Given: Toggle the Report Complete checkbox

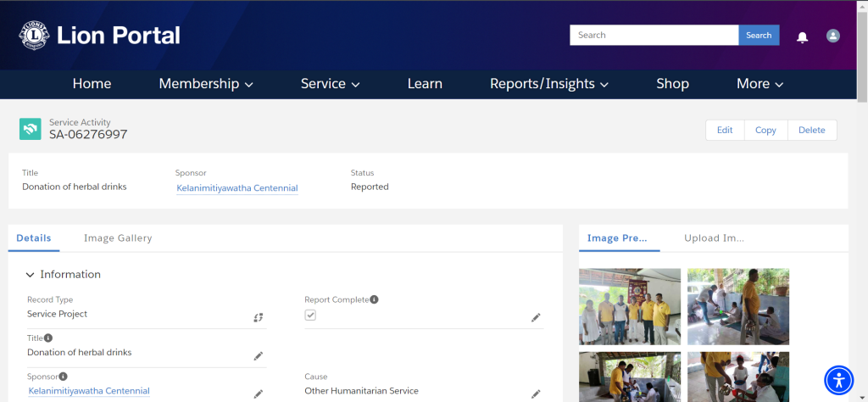Looking at the screenshot, I should coord(310,315).
